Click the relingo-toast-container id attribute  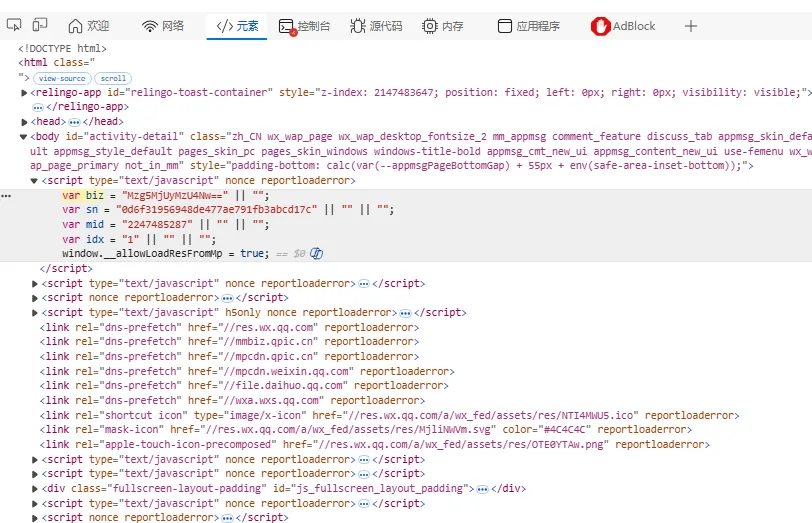pos(190,92)
